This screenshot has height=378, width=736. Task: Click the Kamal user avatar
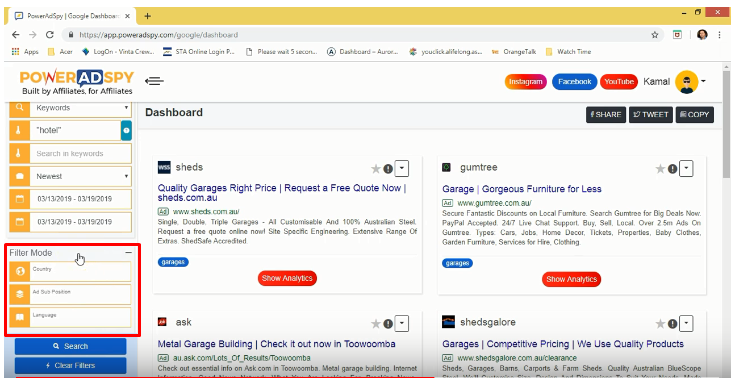(x=686, y=82)
